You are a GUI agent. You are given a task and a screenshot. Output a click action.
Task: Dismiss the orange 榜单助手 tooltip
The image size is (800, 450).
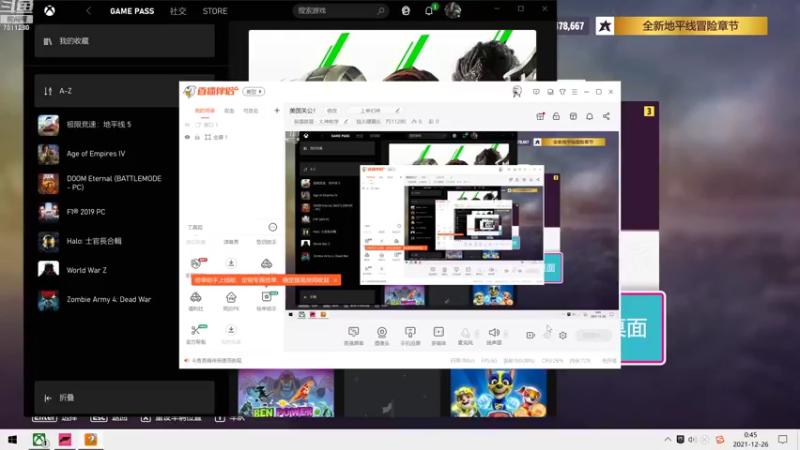point(335,280)
